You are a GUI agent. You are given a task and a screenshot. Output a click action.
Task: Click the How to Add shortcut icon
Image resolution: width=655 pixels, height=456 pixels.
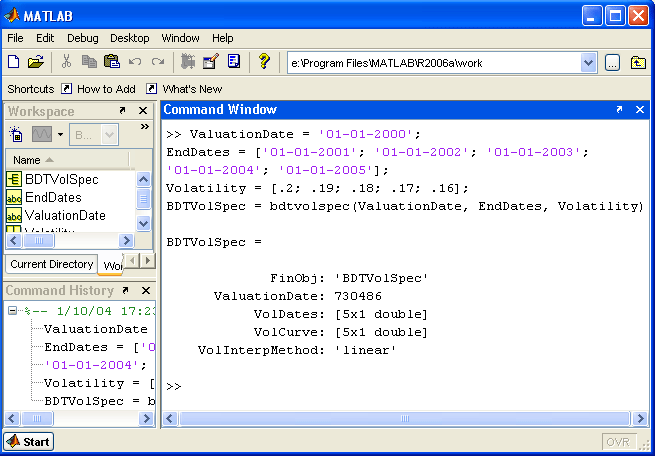point(66,89)
